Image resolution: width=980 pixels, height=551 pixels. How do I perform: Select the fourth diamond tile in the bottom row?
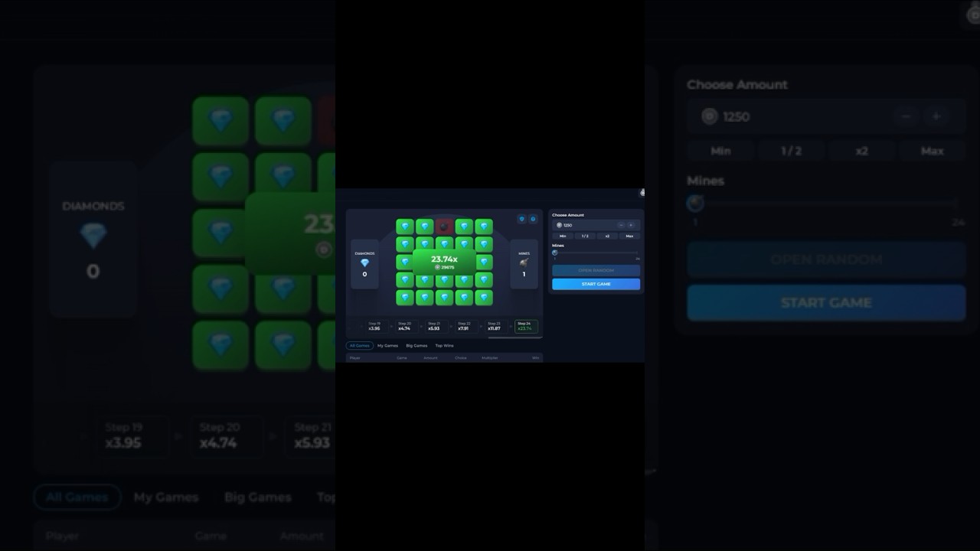click(x=464, y=298)
